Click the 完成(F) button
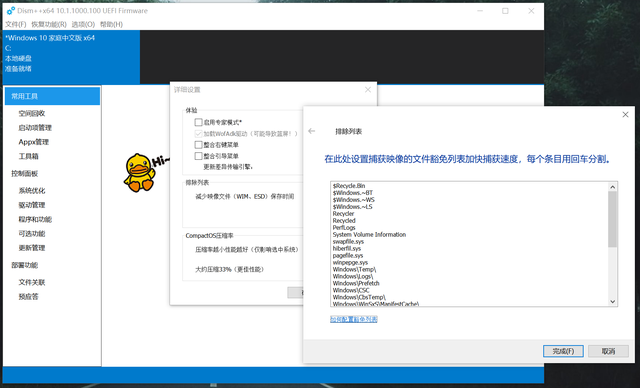 [x=563, y=351]
